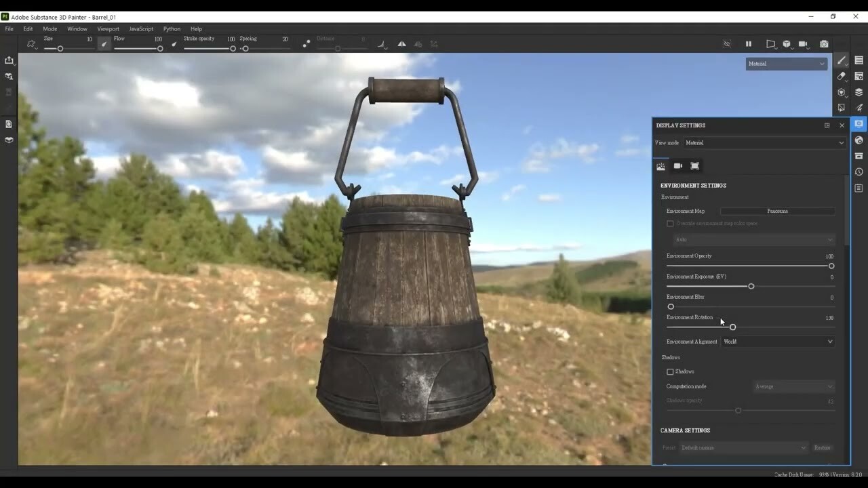Open the Viewport menu
Viewport: 868px width, 488px height.
point(108,28)
